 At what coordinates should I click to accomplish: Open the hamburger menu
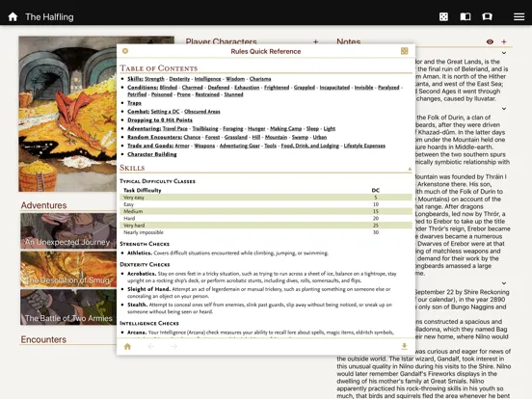(519, 16)
